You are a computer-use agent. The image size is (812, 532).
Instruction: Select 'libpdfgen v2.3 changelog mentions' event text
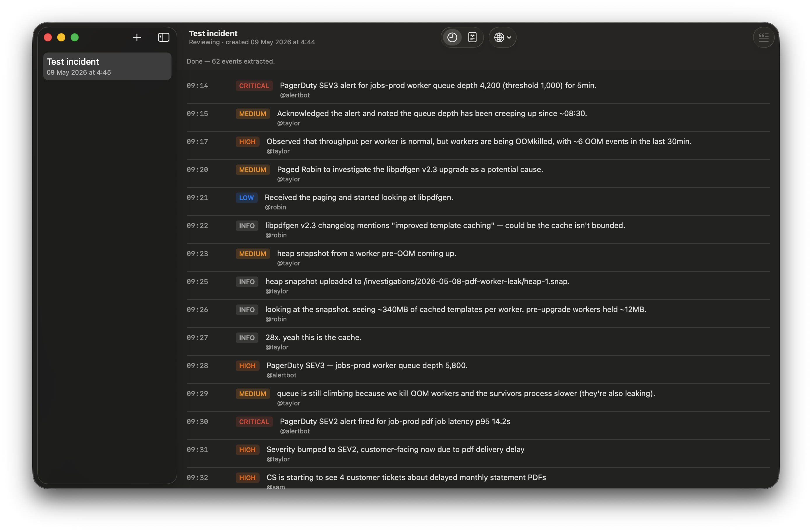(445, 225)
